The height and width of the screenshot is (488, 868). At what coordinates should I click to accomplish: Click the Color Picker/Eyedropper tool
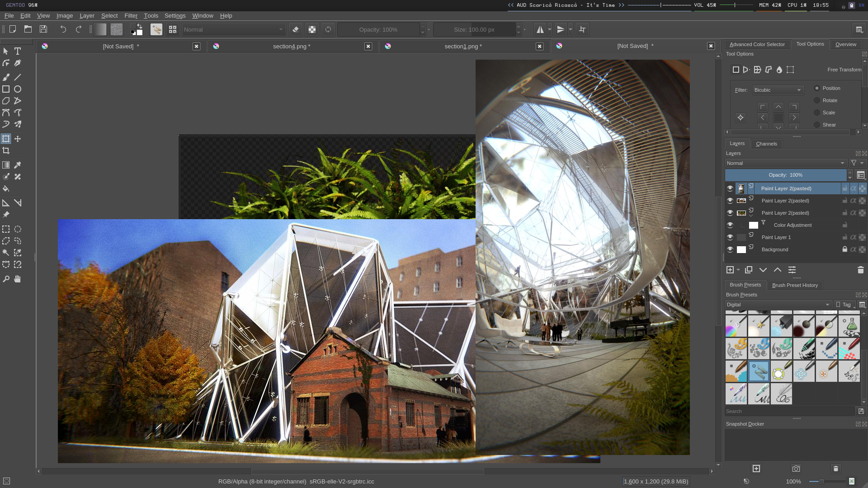click(17, 165)
